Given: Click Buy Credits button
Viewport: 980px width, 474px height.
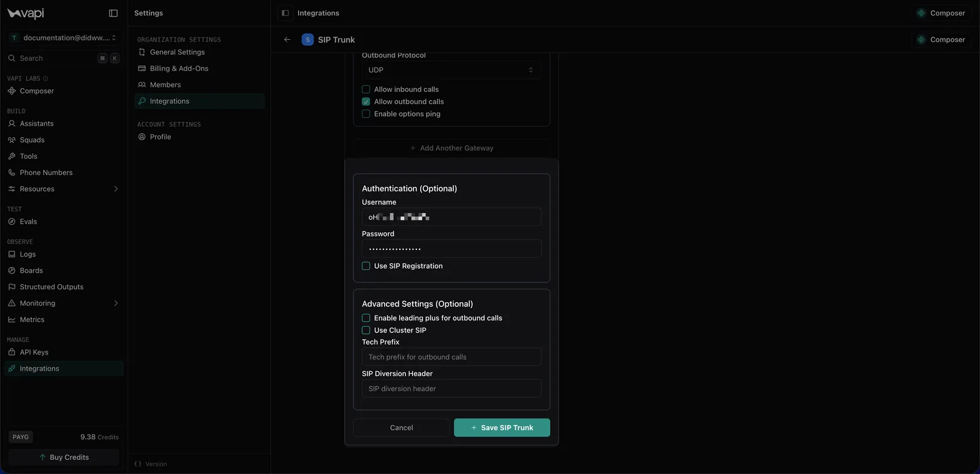Looking at the screenshot, I should 64,457.
